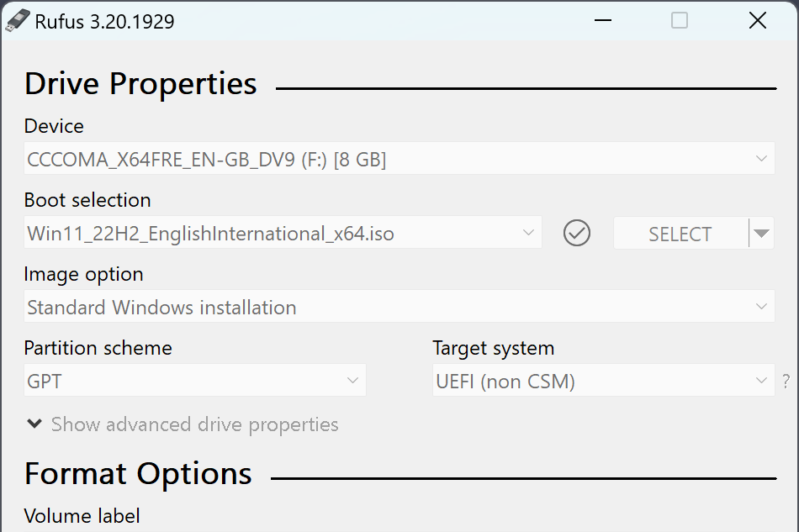Viewport: 799px width, 532px height.
Task: Open the Boot selection ISO dropdown
Action: click(283, 233)
